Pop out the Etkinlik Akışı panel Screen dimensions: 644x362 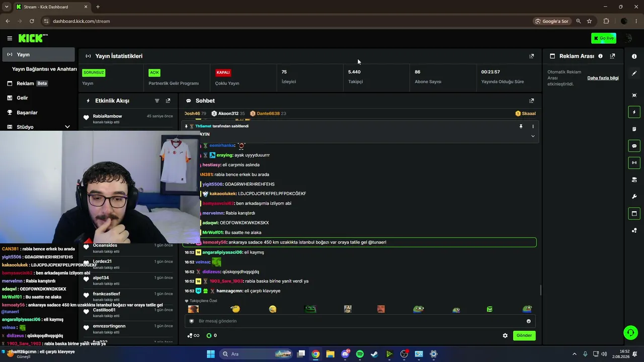coord(168,101)
